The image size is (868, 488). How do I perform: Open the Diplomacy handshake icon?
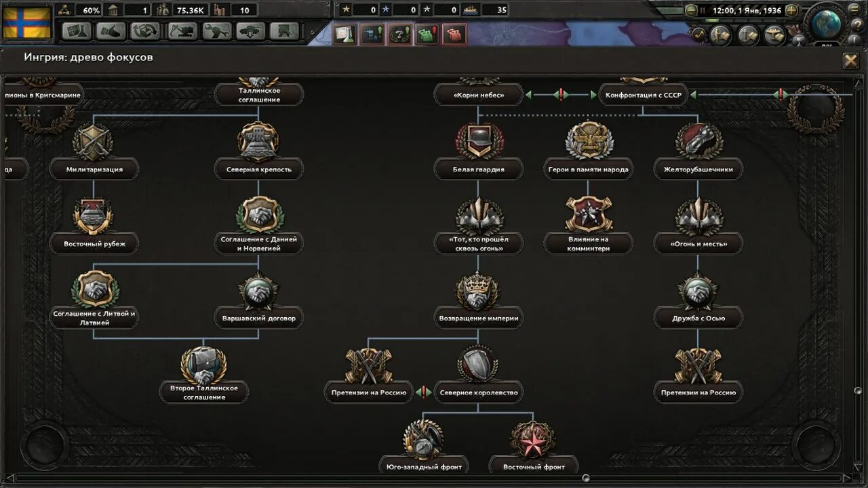click(111, 31)
